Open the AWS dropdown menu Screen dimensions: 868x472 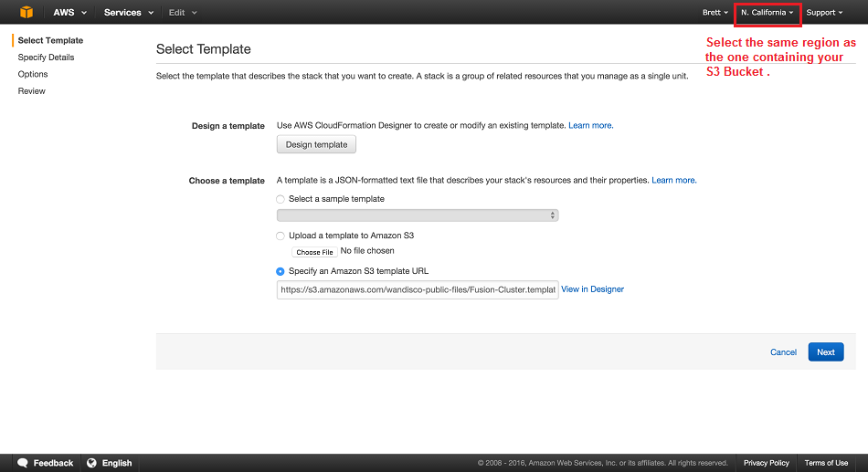click(x=69, y=12)
